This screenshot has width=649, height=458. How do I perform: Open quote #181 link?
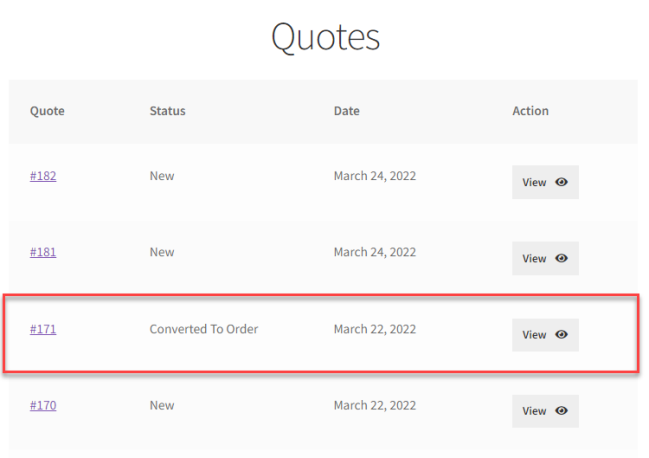pos(43,252)
